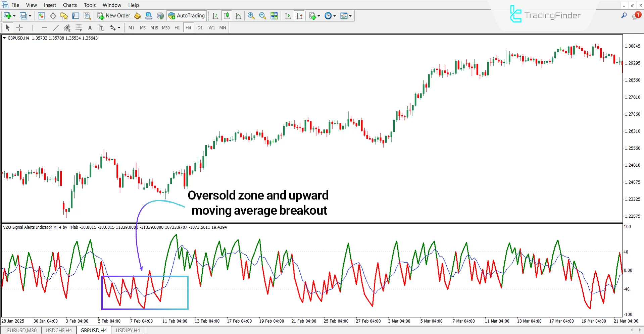
Task: Draw a horizontal line on the chart
Action: 44,27
